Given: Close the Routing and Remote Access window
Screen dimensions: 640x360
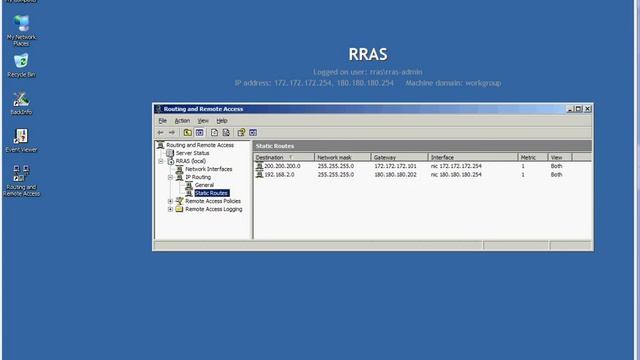Looking at the screenshot, I should [587, 109].
